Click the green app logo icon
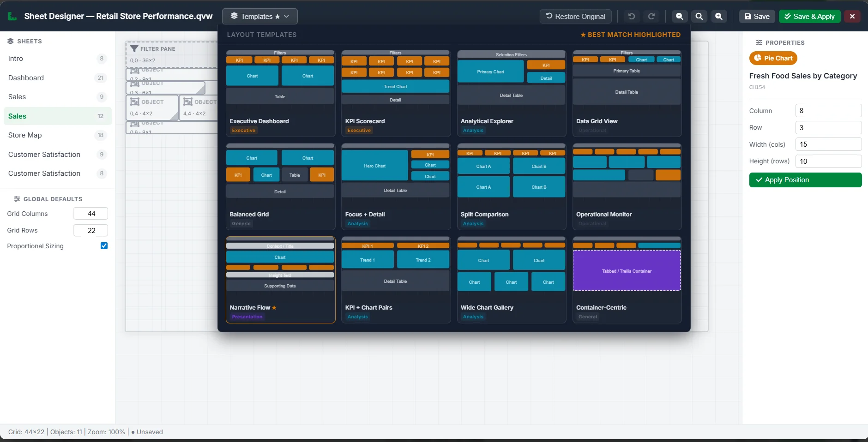The width and height of the screenshot is (868, 442). (12, 16)
